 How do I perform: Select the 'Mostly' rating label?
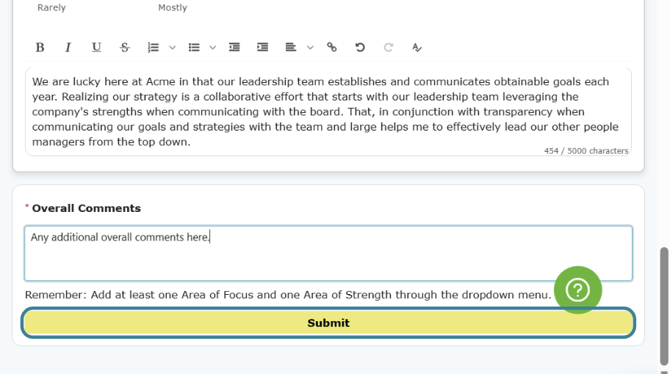point(173,8)
